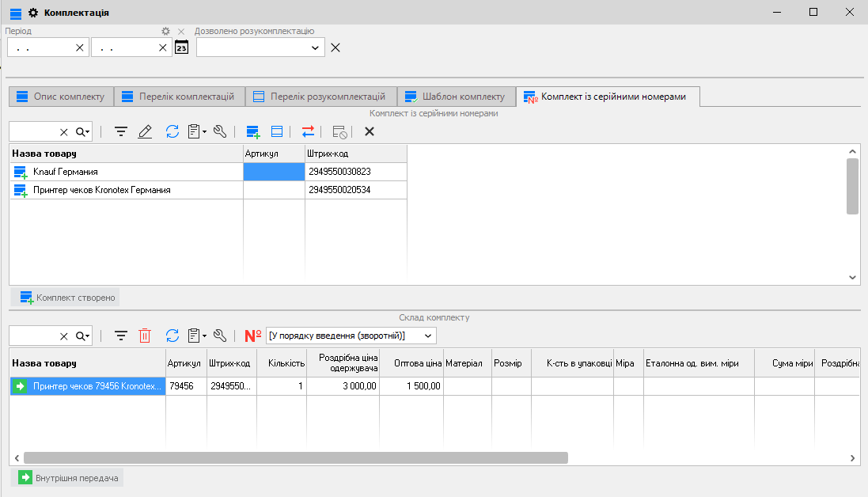
Task: Click add kit icon with green plus
Action: click(x=252, y=132)
